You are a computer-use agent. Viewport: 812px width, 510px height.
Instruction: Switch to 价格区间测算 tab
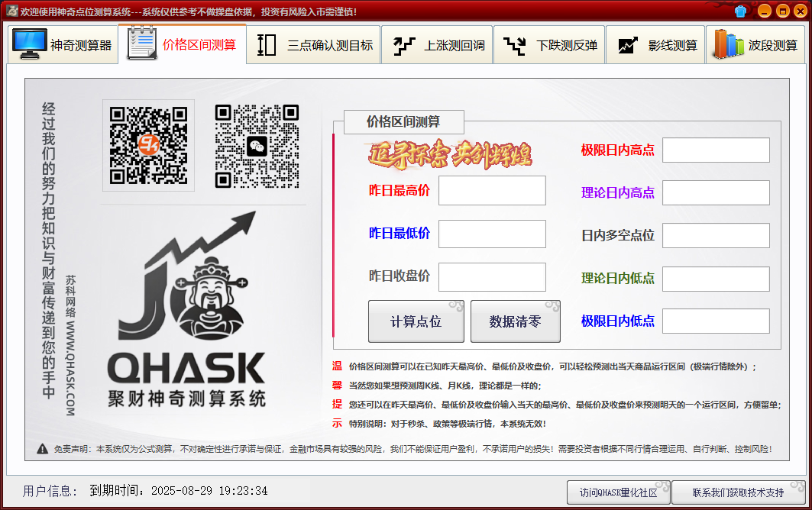click(x=183, y=44)
